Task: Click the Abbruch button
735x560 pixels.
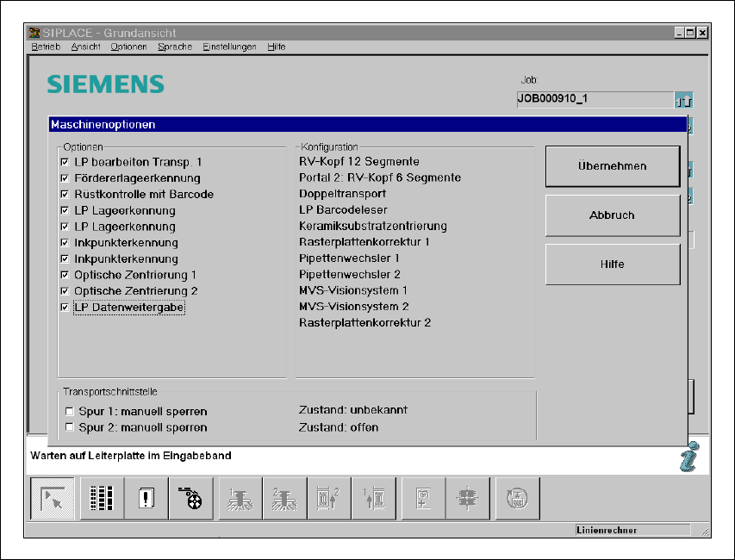Action: pos(613,215)
